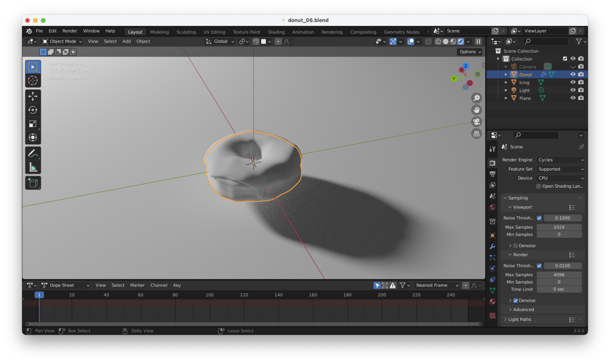Open the Render menu in the menu bar

[70, 31]
